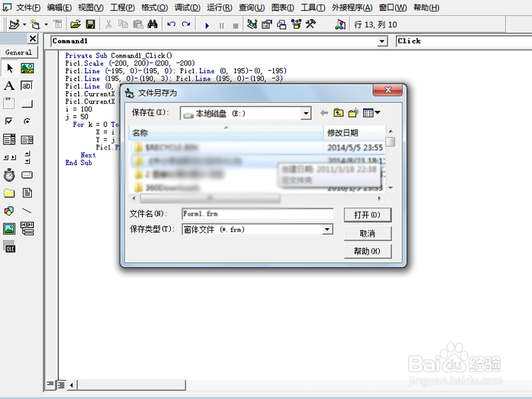Click the Break pause icon

pos(221,25)
